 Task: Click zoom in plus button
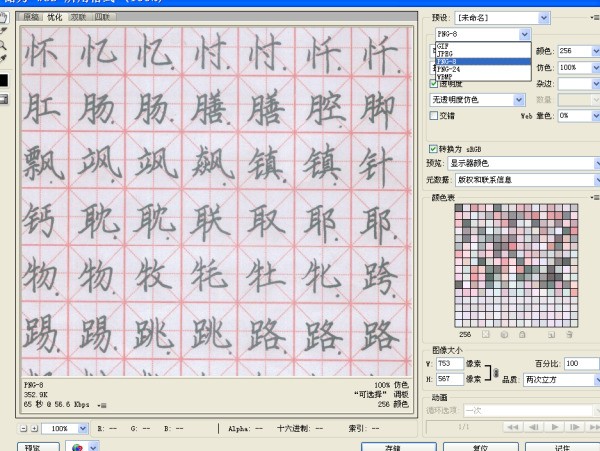(34, 428)
